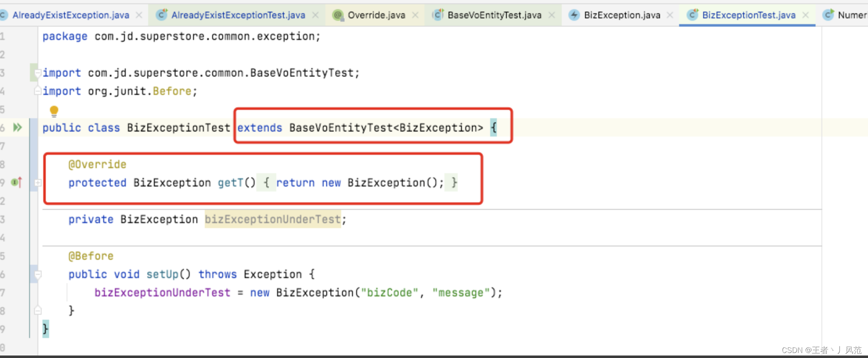Close the Override.java tab

(x=415, y=15)
